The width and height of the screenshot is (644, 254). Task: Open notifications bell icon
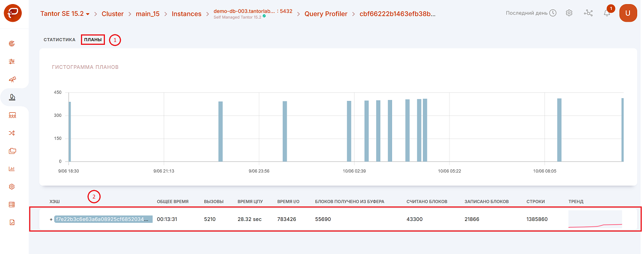[x=607, y=13]
